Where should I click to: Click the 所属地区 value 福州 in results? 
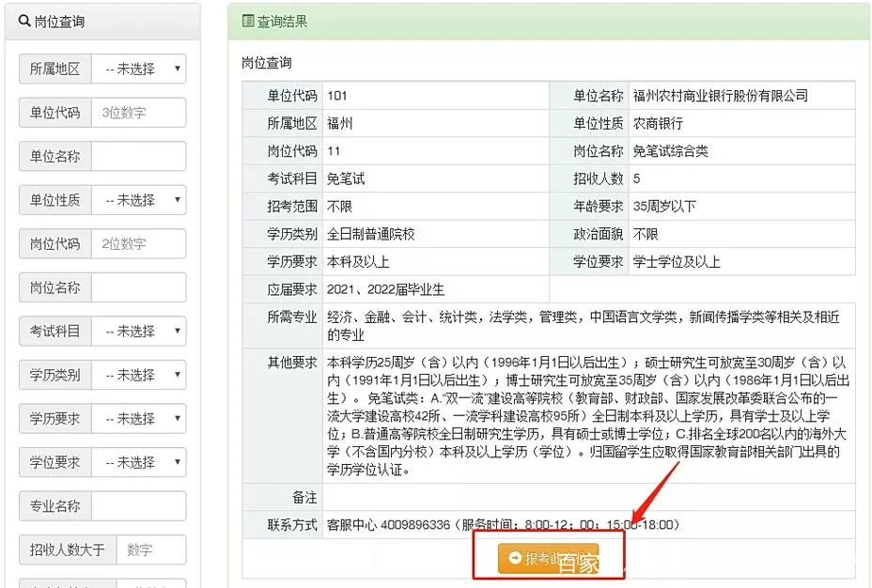point(339,123)
